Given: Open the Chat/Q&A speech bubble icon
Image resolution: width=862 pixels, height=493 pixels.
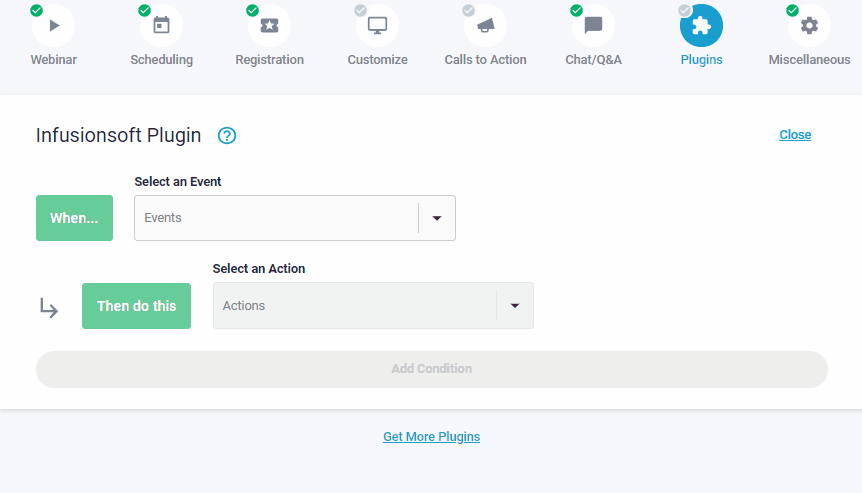Looking at the screenshot, I should pyautogui.click(x=593, y=26).
